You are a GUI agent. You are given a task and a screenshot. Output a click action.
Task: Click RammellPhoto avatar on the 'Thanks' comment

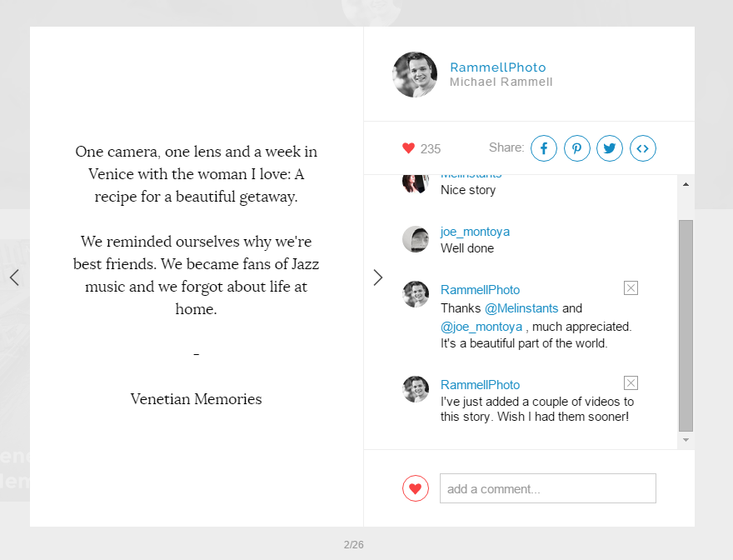(x=416, y=294)
